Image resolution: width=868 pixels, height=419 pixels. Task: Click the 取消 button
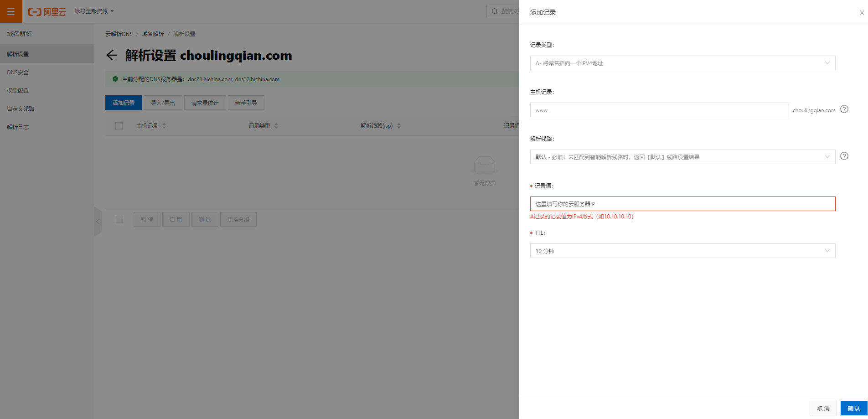[823, 408]
